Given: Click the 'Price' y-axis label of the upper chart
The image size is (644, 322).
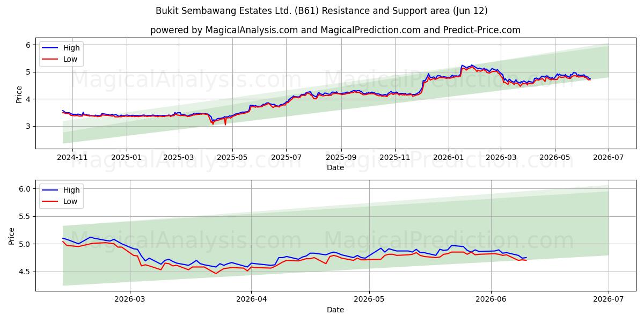Looking at the screenshot, I should [19, 94].
